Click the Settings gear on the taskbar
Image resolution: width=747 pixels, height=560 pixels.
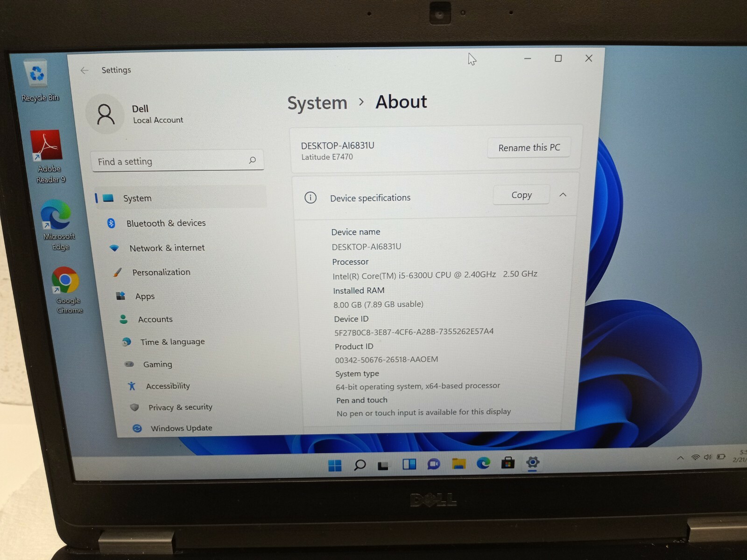click(x=532, y=462)
